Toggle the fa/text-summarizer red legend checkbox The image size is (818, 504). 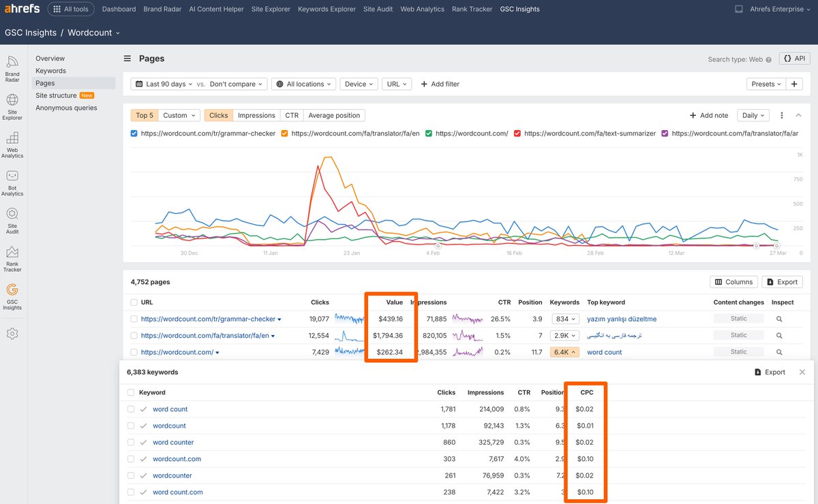tap(517, 133)
